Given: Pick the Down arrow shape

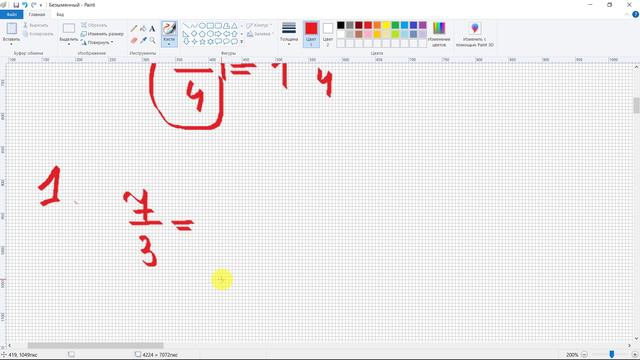Looking at the screenshot, I should coord(186,42).
